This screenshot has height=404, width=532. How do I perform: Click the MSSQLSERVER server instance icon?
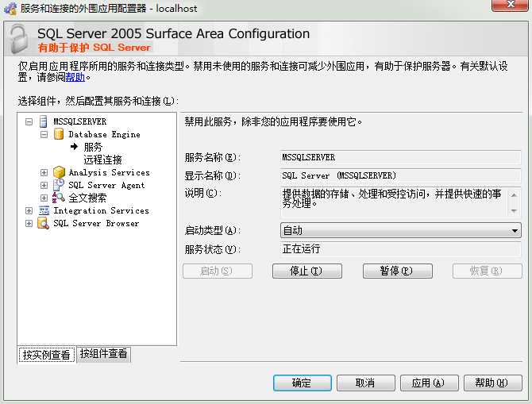click(x=44, y=121)
